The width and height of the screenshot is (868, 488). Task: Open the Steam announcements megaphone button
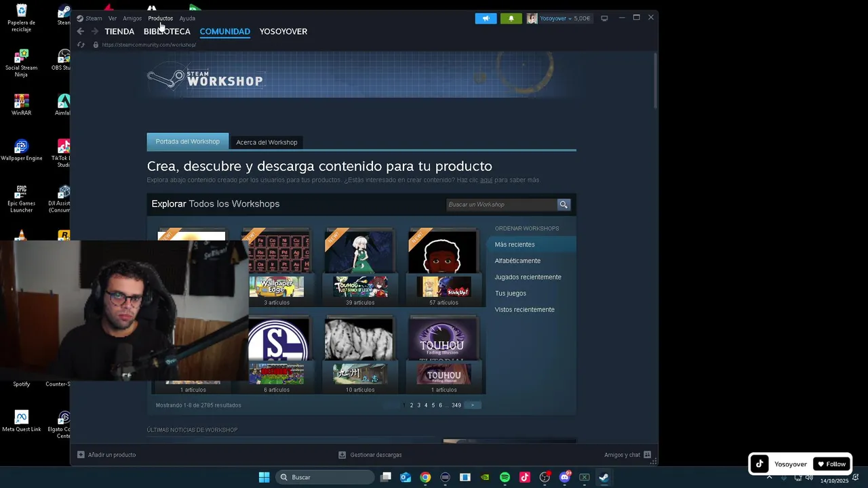(486, 18)
